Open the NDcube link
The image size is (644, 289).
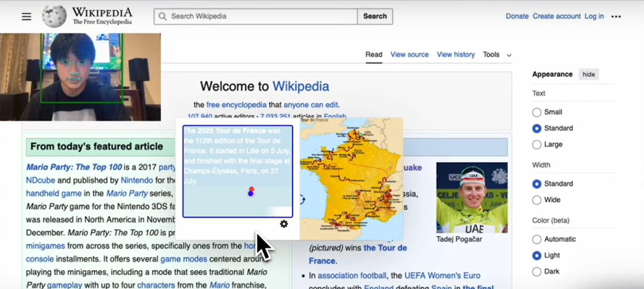[41, 180]
